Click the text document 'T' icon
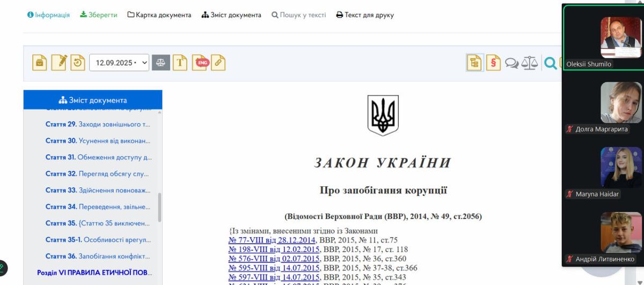The image size is (644, 285). pos(180,63)
